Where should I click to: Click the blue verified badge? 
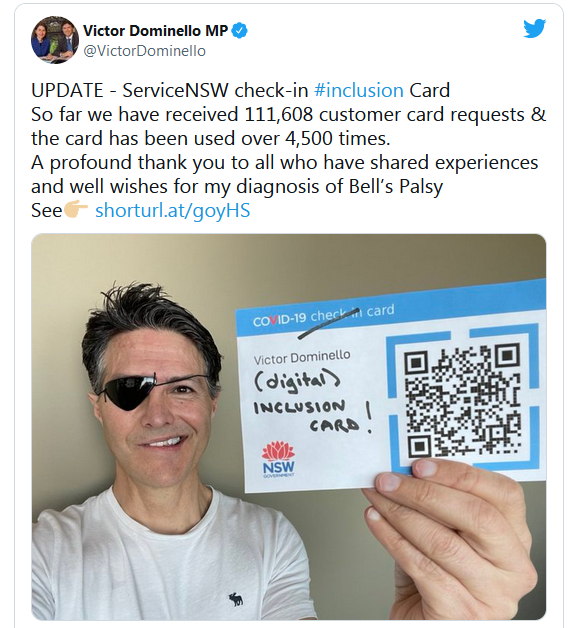click(240, 31)
